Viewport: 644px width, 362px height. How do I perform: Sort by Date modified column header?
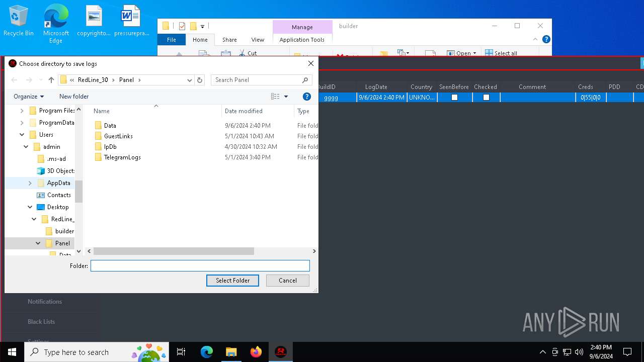258,111
